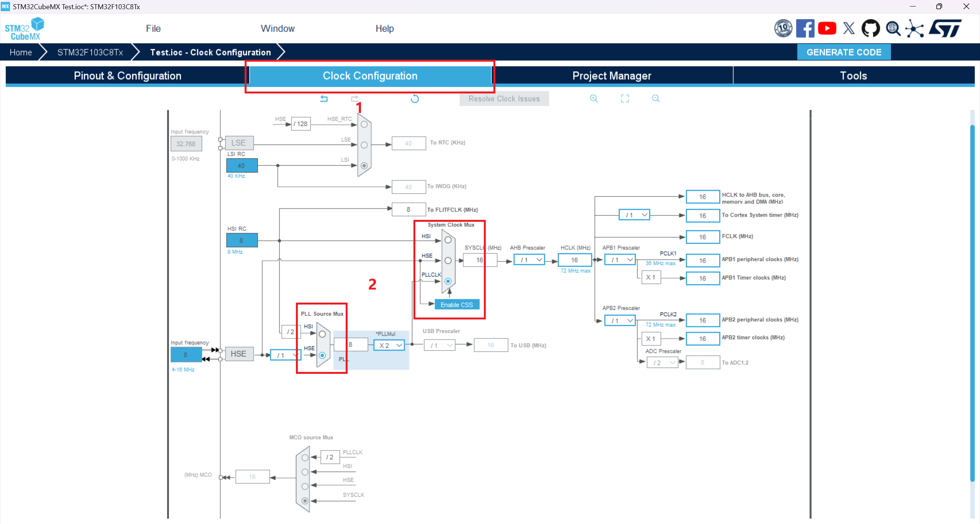Click the redo arrow icon

pyautogui.click(x=355, y=98)
